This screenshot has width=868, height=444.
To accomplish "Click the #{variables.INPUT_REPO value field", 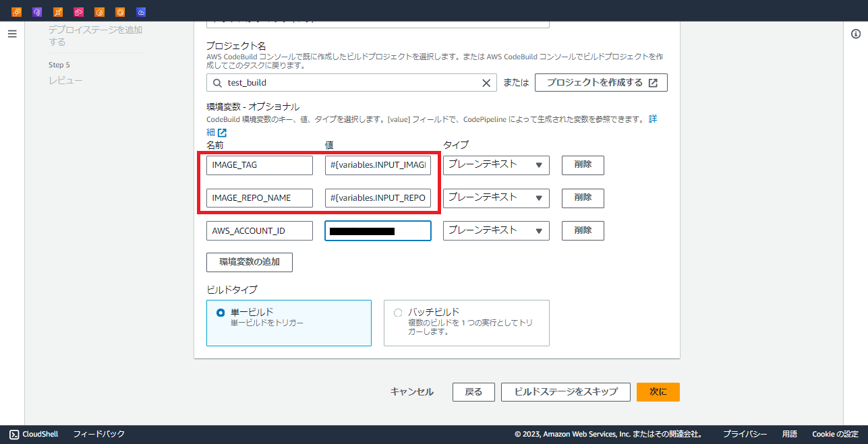I will coord(378,198).
